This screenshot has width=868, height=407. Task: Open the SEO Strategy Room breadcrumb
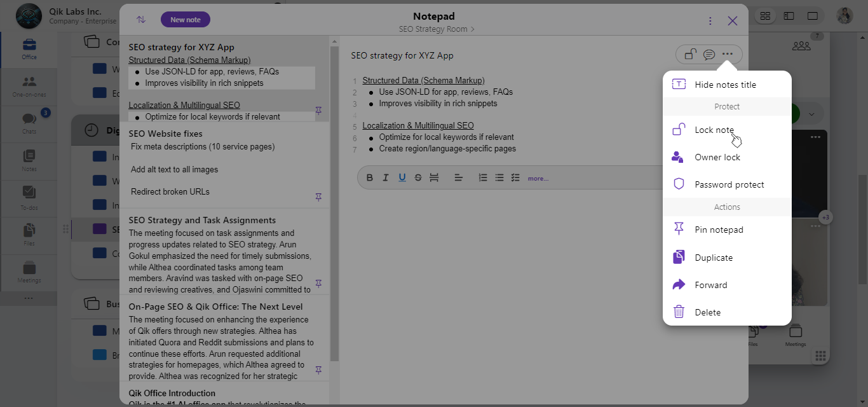(x=436, y=29)
